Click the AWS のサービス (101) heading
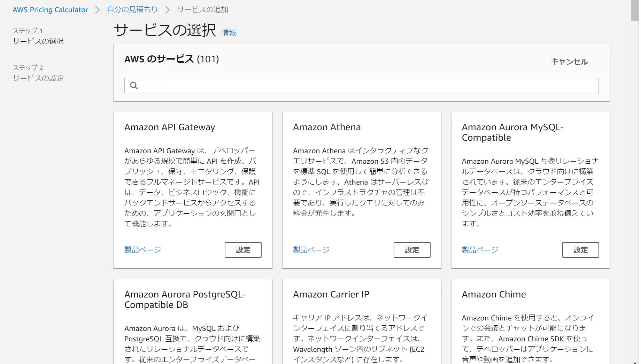 click(x=172, y=59)
